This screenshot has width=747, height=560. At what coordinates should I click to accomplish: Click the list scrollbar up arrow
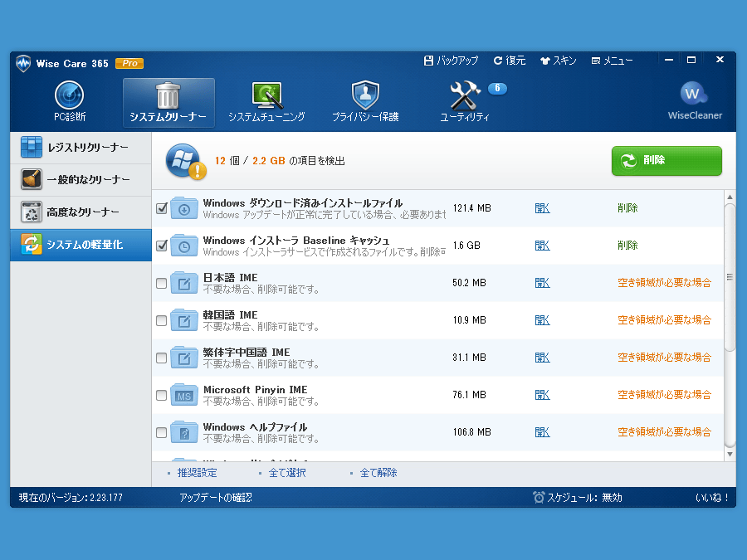pos(730,197)
